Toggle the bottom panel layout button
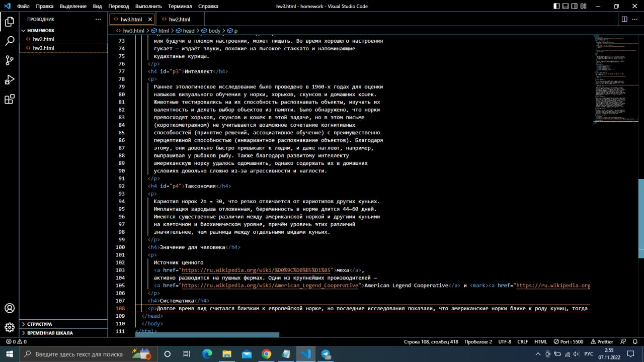 (x=566, y=6)
